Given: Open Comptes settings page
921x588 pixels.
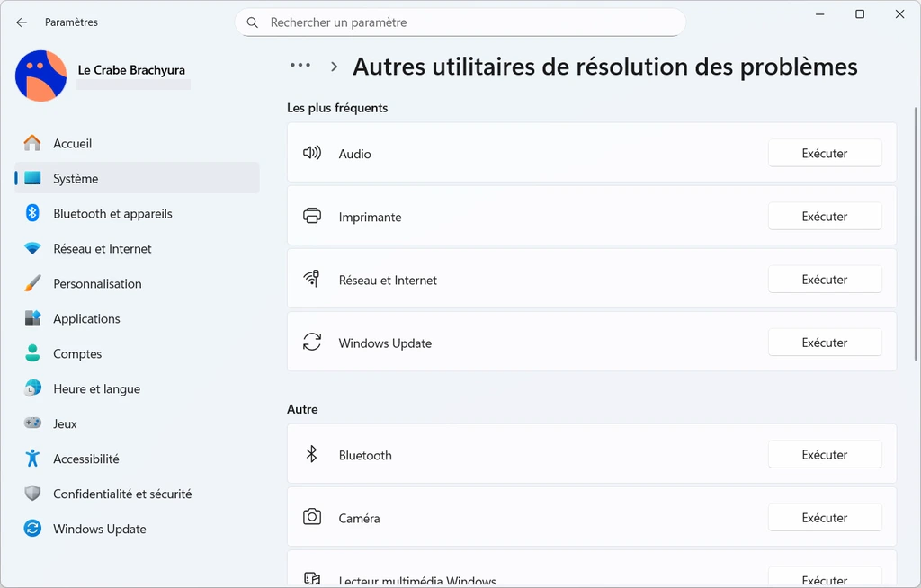Looking at the screenshot, I should 77,354.
